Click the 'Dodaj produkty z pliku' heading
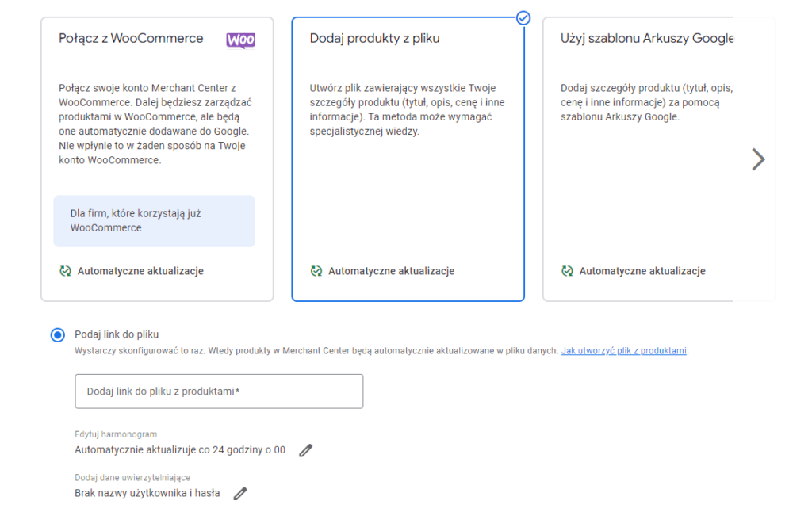This screenshot has height=508, width=812. click(375, 38)
